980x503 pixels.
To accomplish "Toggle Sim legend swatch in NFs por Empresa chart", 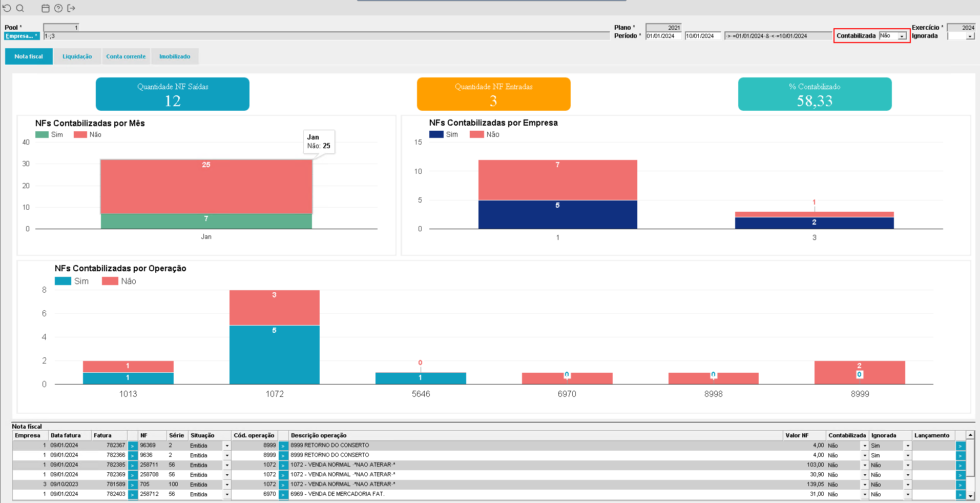I will (436, 134).
